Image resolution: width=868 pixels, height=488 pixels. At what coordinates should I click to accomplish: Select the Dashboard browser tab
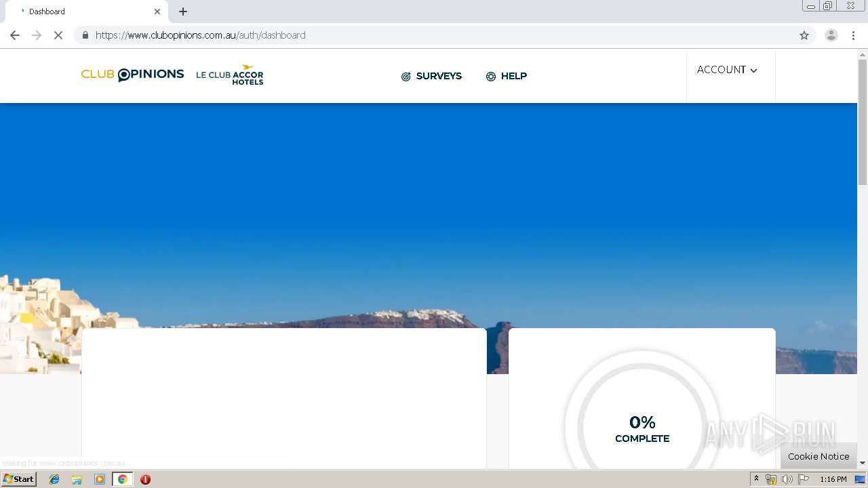pos(87,12)
